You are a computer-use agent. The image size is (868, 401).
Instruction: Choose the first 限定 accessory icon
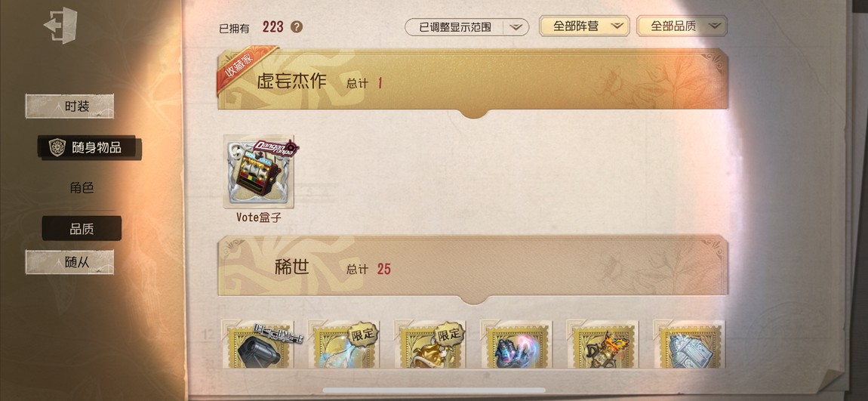(x=343, y=344)
